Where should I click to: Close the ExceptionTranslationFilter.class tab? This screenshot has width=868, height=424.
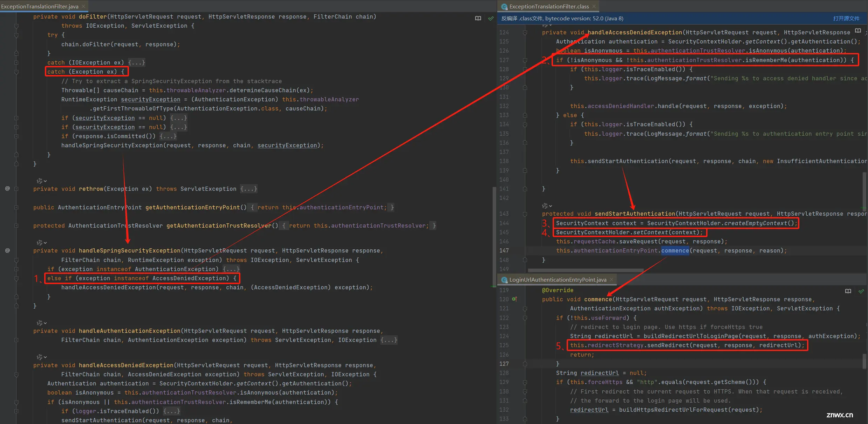point(594,6)
